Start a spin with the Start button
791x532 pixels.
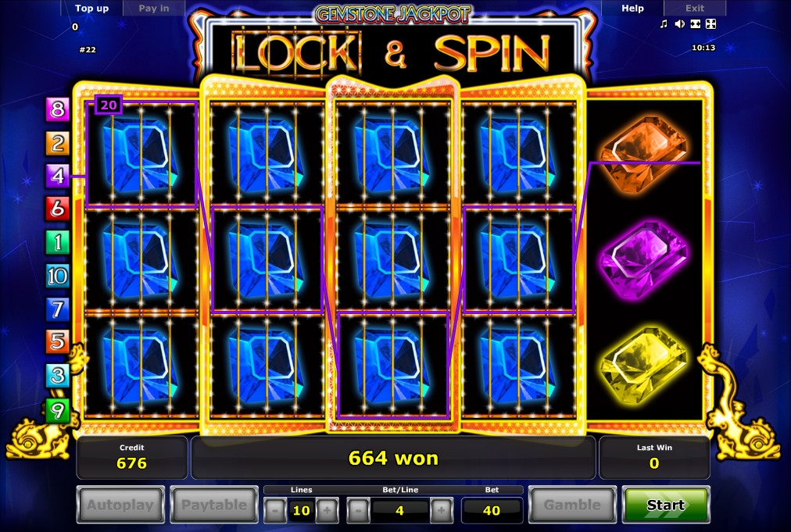[666, 505]
